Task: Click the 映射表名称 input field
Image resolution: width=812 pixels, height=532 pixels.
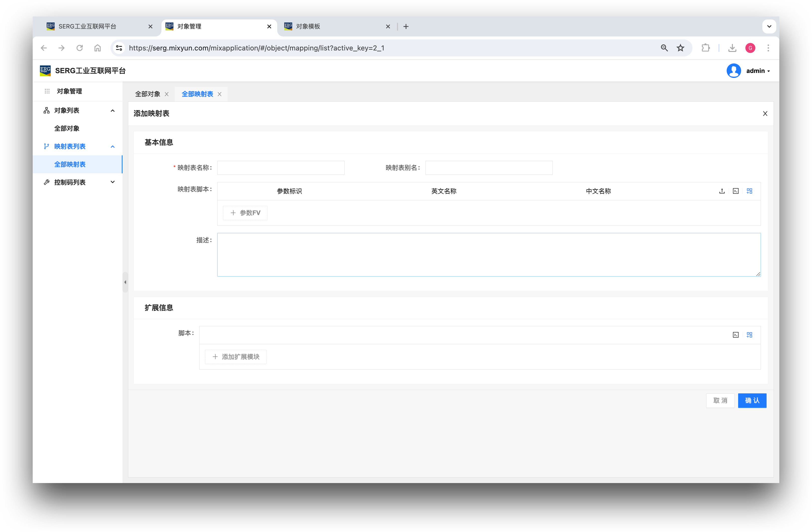Action: 281,168
